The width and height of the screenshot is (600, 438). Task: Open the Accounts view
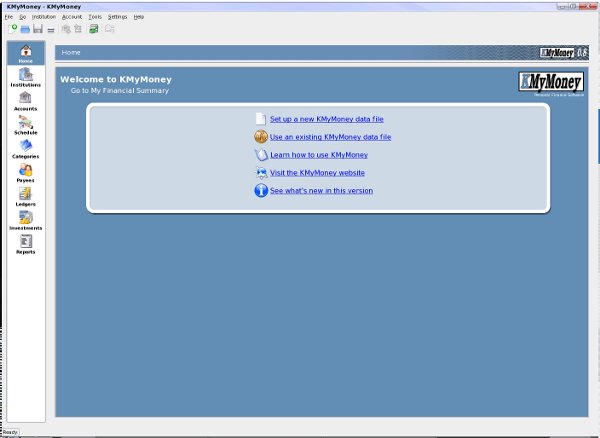point(26,101)
